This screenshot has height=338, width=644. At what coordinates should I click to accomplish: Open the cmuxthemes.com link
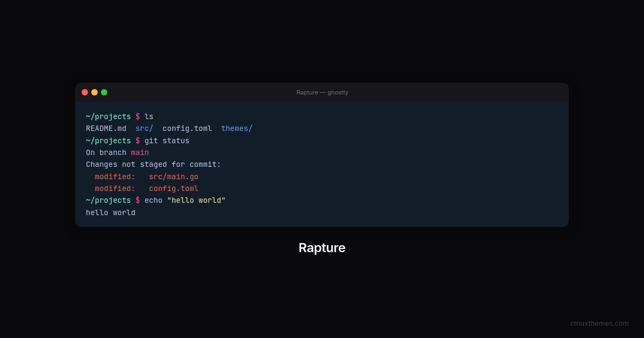[599, 323]
